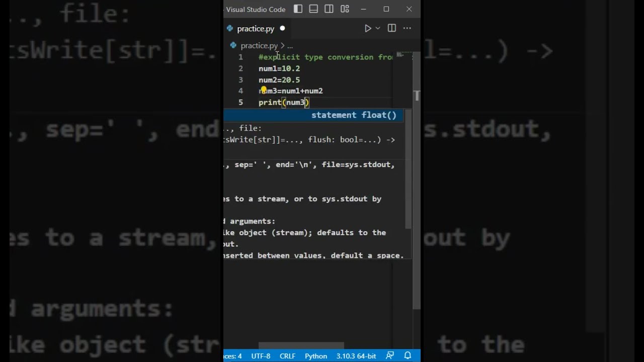Click the editor horizontal scrollbar
644x362 pixels.
pyautogui.click(x=301, y=345)
